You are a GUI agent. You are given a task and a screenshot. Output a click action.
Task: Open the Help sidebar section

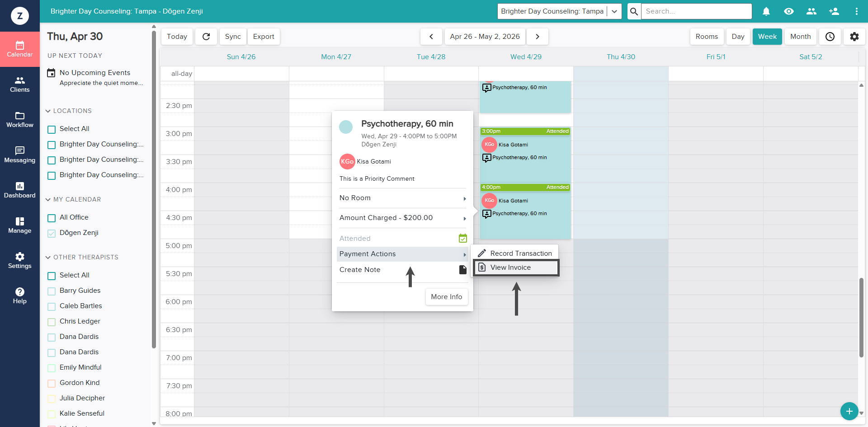(20, 296)
